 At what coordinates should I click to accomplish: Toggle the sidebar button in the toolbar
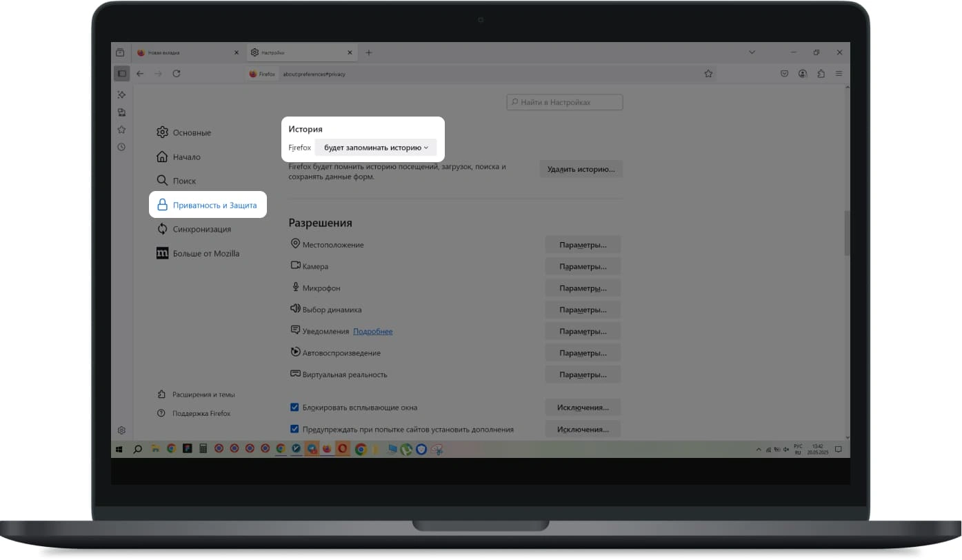pos(121,73)
